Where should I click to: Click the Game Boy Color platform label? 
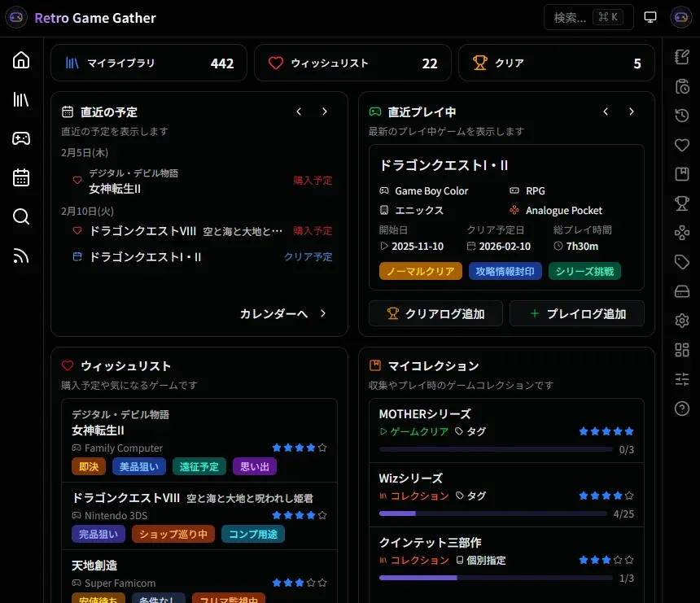click(x=431, y=190)
